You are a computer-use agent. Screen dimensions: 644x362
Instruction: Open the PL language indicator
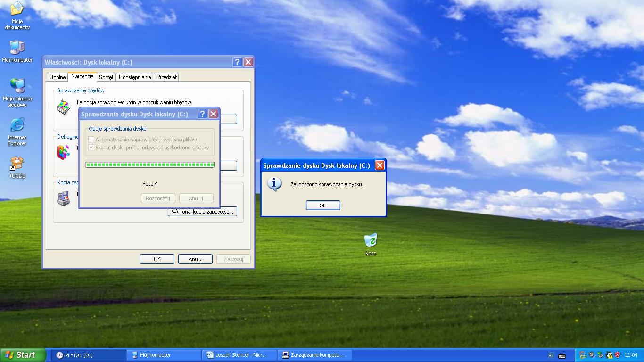[551, 355]
